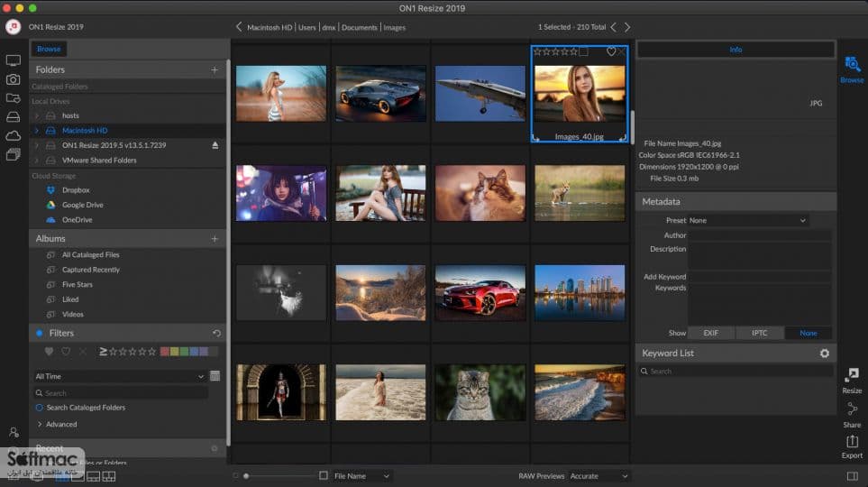Click the albums stack icon in left strip
The width and height of the screenshot is (868, 487).
point(14,154)
